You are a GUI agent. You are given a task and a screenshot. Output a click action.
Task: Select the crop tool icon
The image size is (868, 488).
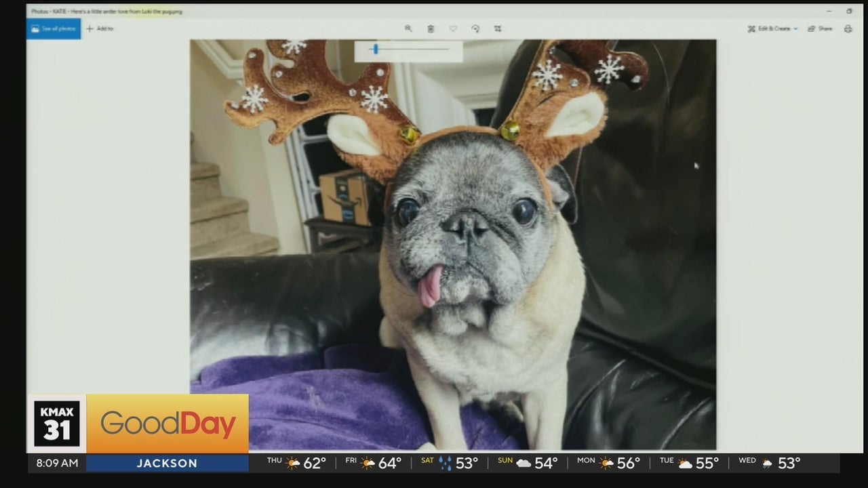click(498, 28)
